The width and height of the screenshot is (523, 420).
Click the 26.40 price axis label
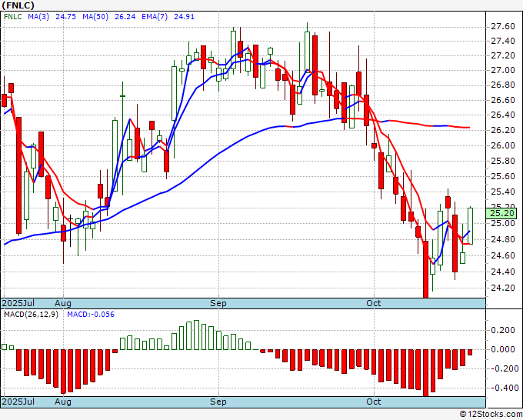(503, 115)
